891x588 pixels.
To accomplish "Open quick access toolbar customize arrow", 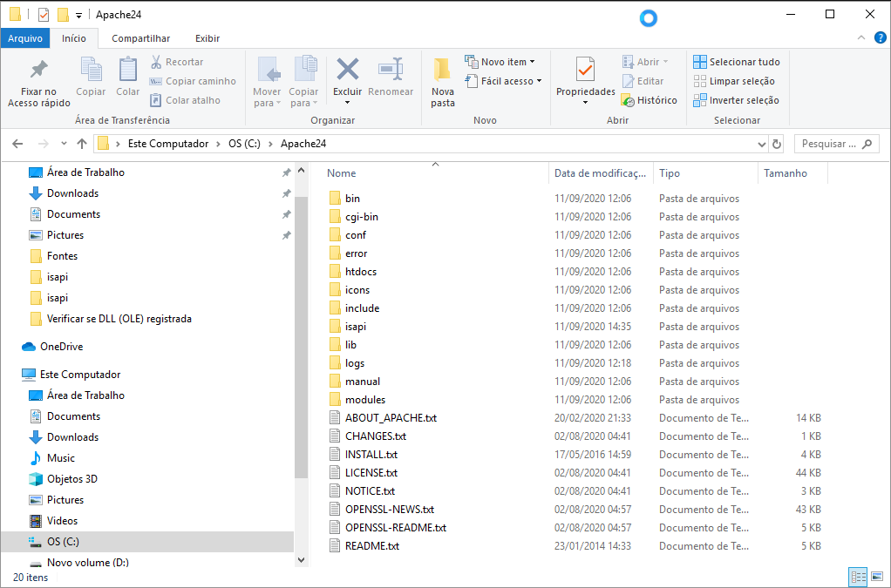I will coord(78,16).
